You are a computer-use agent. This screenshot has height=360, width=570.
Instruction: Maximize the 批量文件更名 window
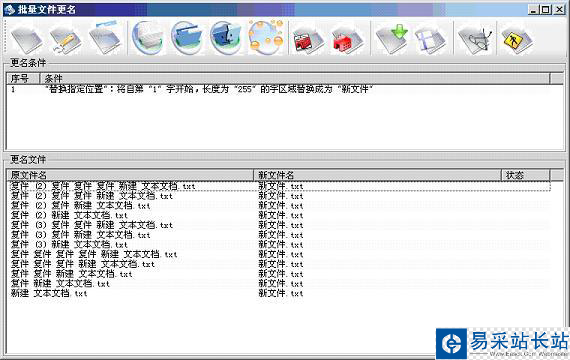[x=546, y=10]
